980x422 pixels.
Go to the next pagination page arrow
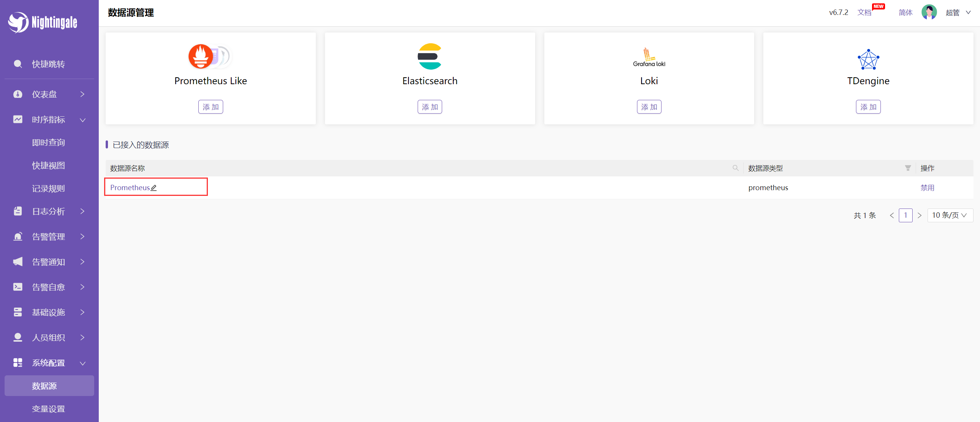coord(920,215)
